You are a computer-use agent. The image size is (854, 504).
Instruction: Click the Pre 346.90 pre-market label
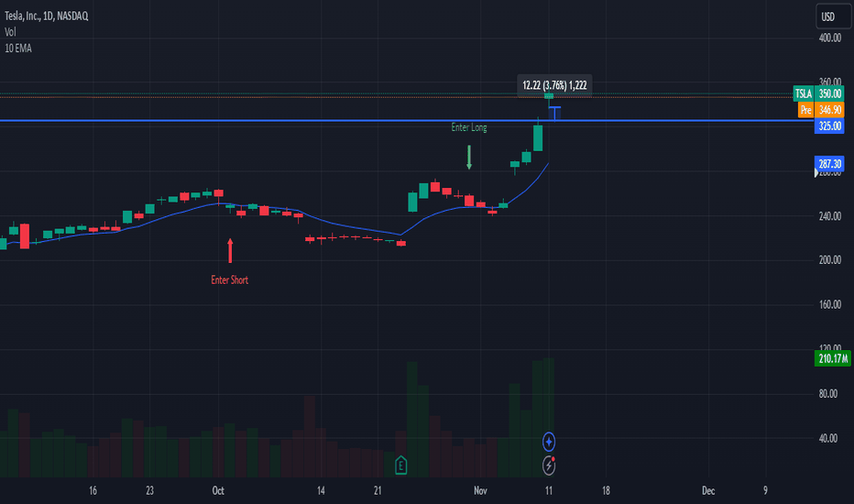821,110
